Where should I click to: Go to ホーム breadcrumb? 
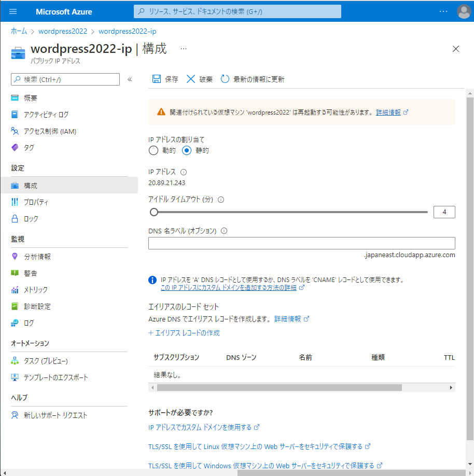tap(19, 31)
